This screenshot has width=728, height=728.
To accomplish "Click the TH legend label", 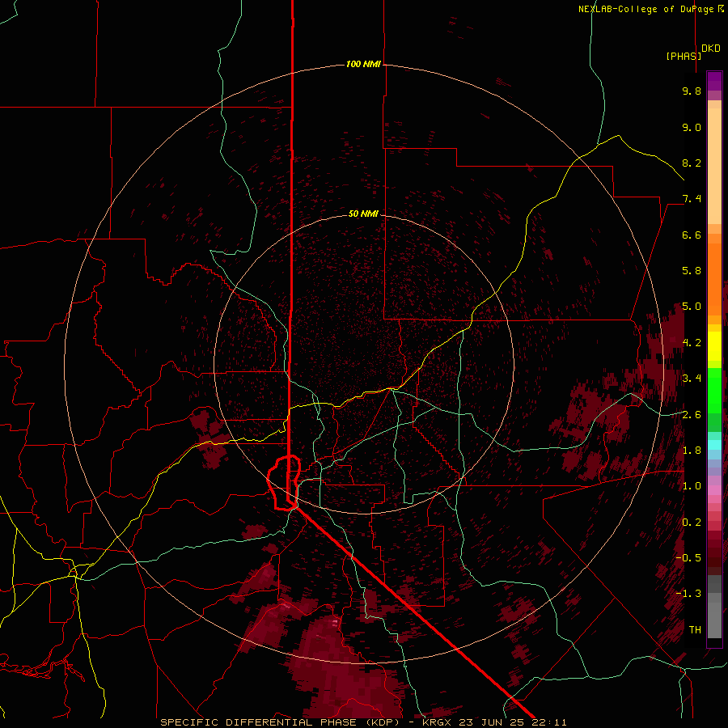I will pyautogui.click(x=695, y=630).
